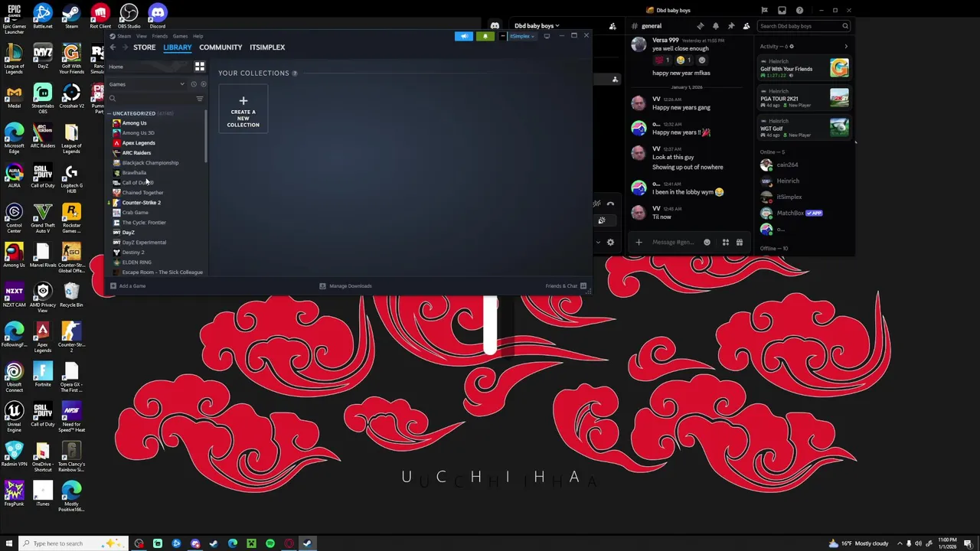Open Discord threads icon in channel header
This screenshot has width=980, height=551.
tap(700, 26)
